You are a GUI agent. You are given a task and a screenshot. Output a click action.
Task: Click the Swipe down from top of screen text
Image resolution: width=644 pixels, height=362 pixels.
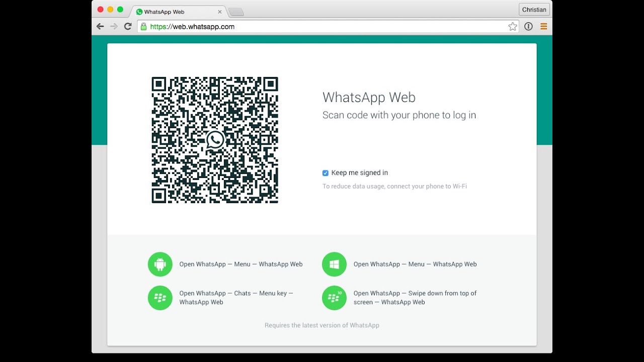[415, 298]
